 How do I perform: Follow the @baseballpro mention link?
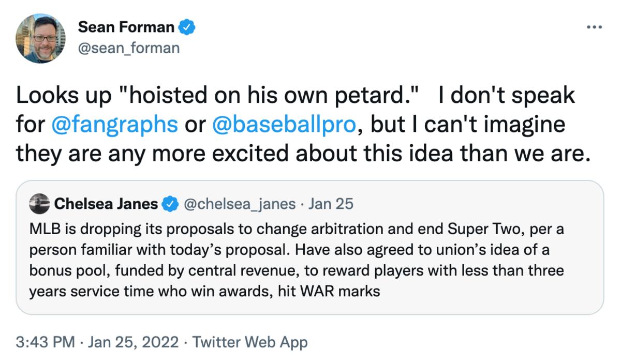tap(284, 125)
